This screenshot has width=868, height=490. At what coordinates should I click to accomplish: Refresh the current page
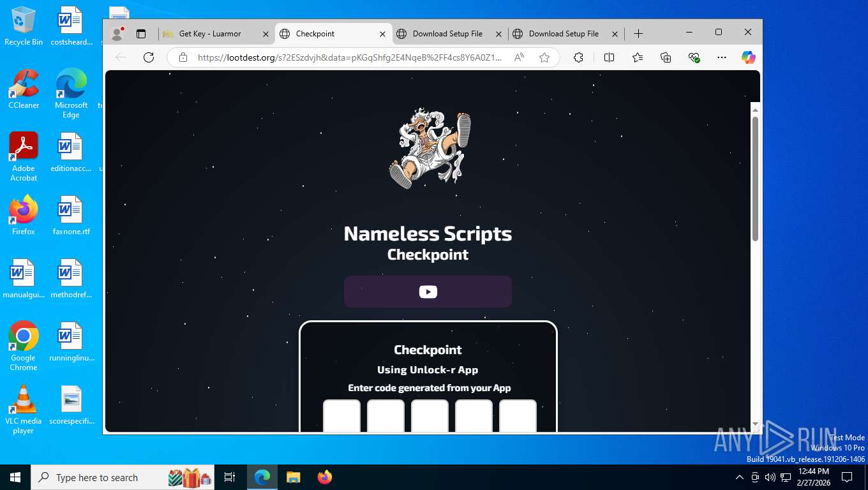tap(149, 57)
